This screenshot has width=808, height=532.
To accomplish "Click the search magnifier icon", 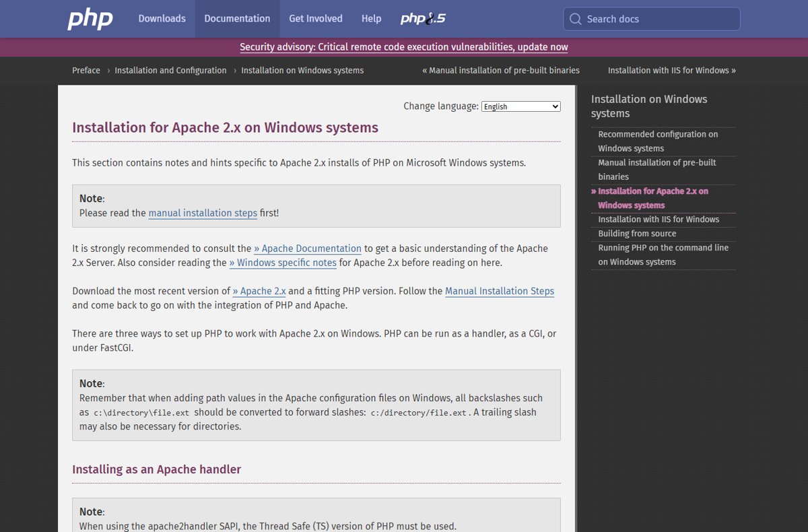I will point(575,19).
